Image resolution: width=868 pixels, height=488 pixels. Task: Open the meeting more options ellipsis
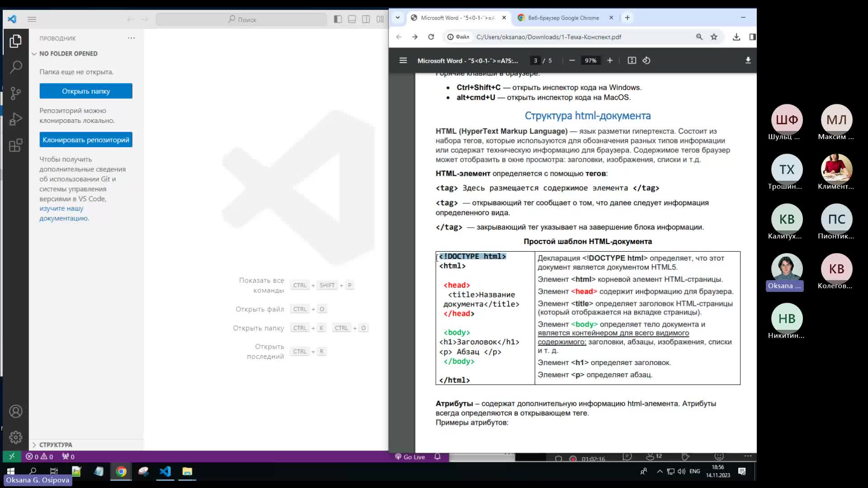click(748, 456)
